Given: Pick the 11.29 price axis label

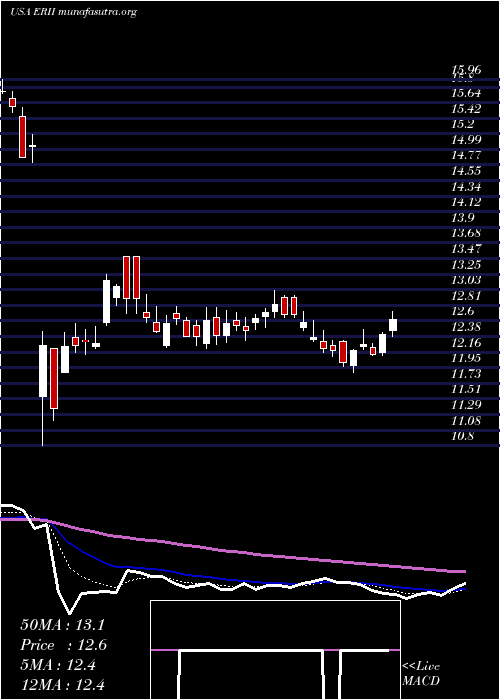Looking at the screenshot, I should [467, 404].
